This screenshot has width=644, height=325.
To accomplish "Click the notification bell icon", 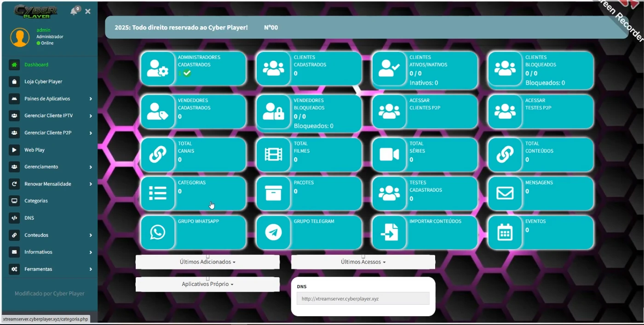I will pyautogui.click(x=74, y=11).
